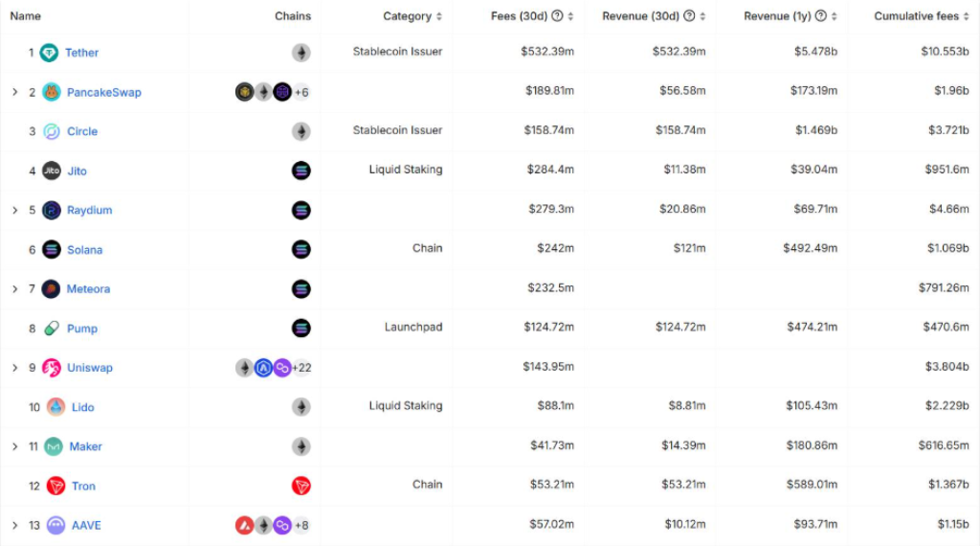Screen dimensions: 980x546
Task: Click the Tron chain icon in Chains column
Action: [x=301, y=486]
